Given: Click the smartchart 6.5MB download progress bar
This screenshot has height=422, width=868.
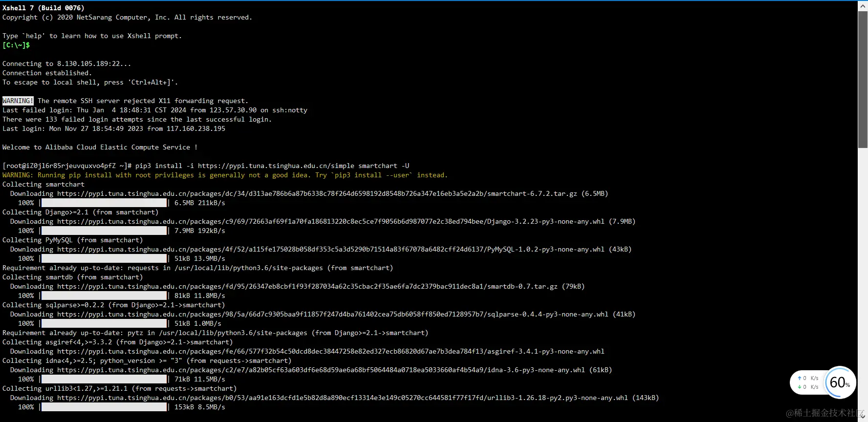Looking at the screenshot, I should point(104,203).
